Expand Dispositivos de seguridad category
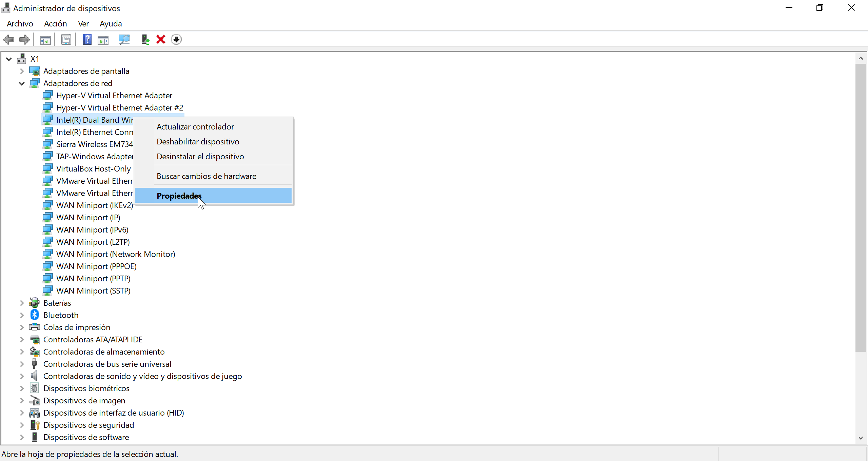868x461 pixels. tap(22, 425)
